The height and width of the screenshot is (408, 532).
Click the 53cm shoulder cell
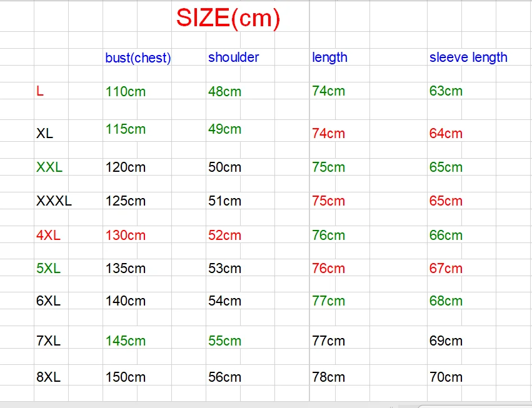pyautogui.click(x=224, y=268)
